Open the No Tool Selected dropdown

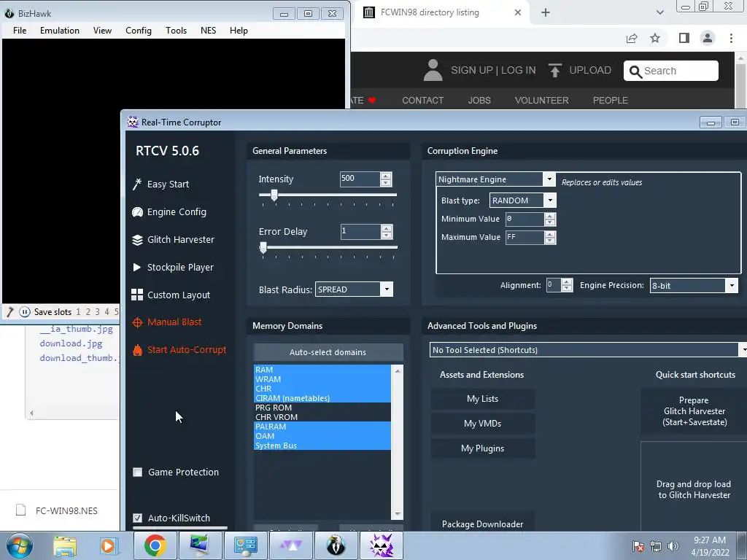coord(743,350)
